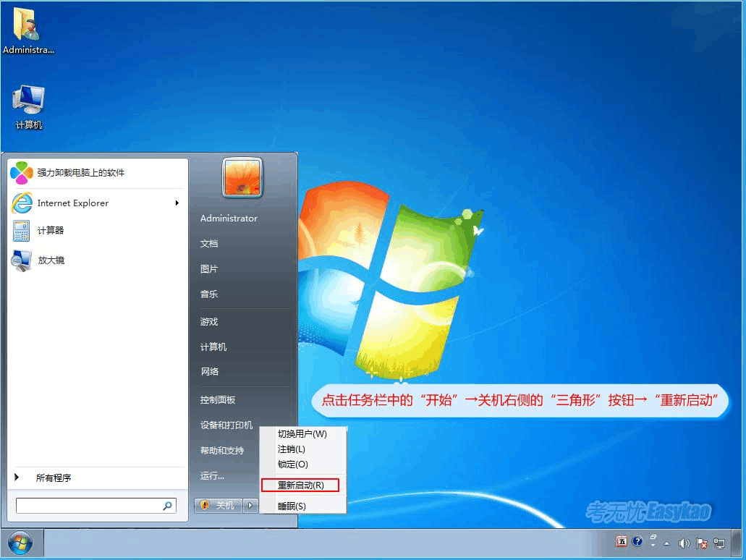Show hidden tray icons with up arrow
Viewport: 746px width, 560px height.
point(666,543)
